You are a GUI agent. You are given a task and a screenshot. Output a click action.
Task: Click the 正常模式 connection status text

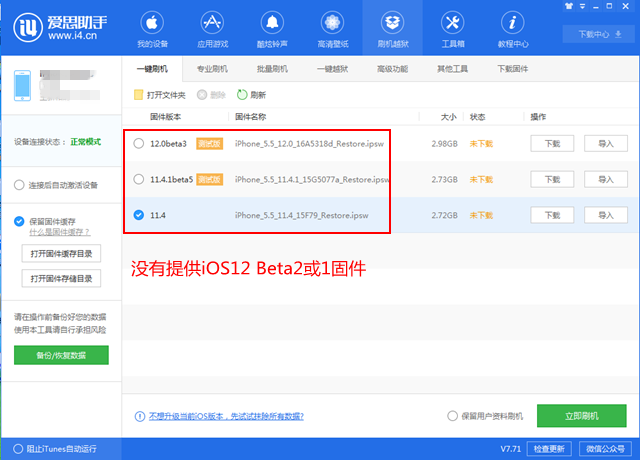tap(86, 142)
